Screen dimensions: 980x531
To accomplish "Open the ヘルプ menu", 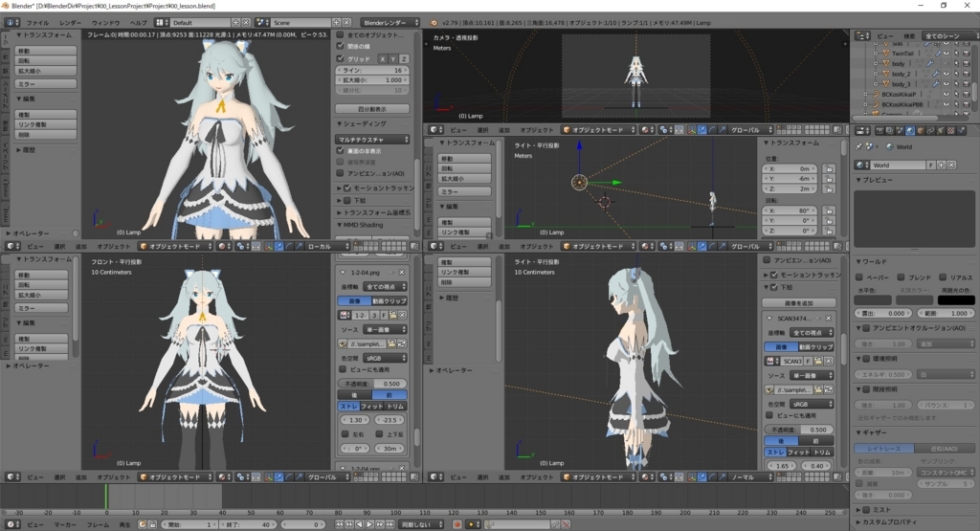I will [x=138, y=23].
